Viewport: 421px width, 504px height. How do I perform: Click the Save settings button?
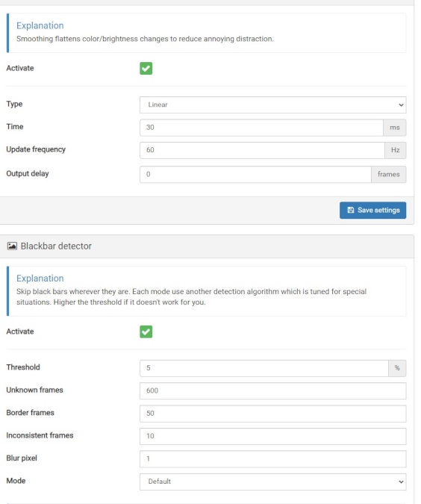[372, 211]
